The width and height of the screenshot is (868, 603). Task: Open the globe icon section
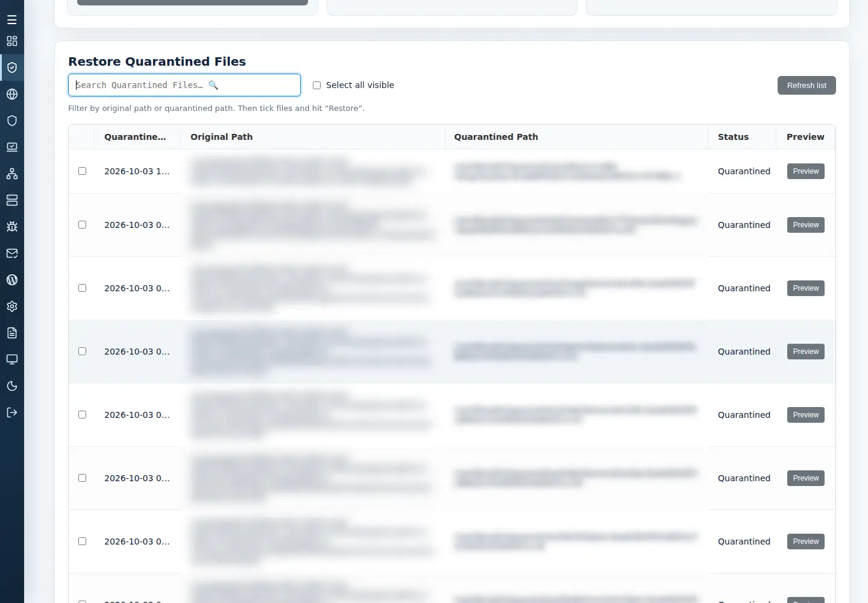[12, 94]
